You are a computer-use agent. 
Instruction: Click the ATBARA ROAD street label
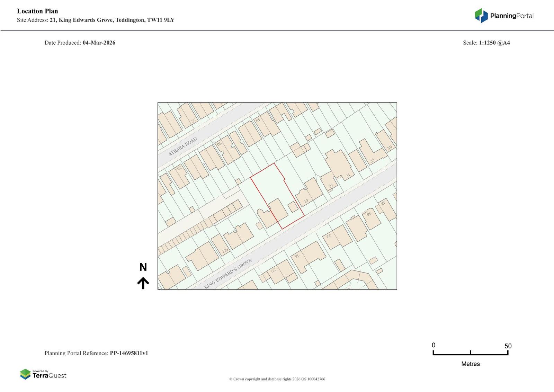coord(182,147)
